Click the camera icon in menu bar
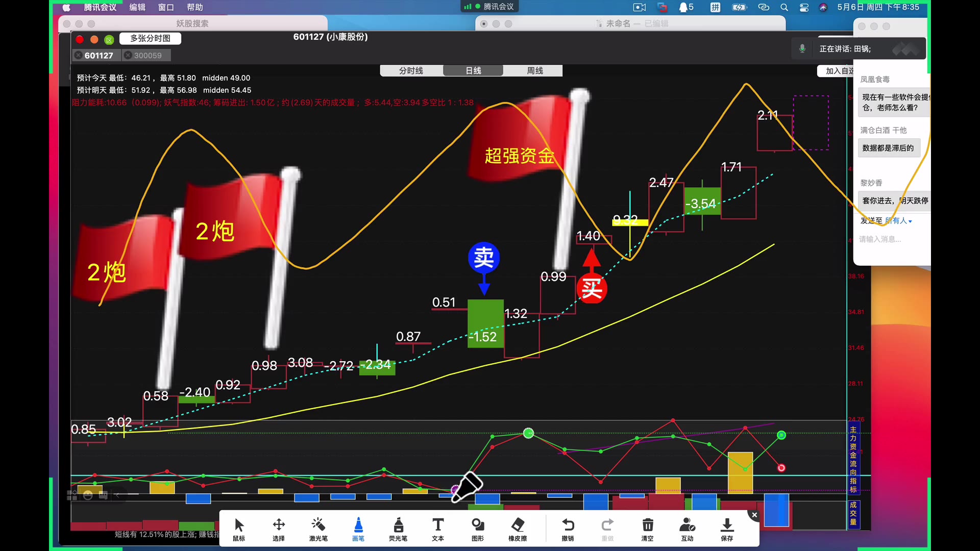This screenshot has width=980, height=551. (x=639, y=7)
